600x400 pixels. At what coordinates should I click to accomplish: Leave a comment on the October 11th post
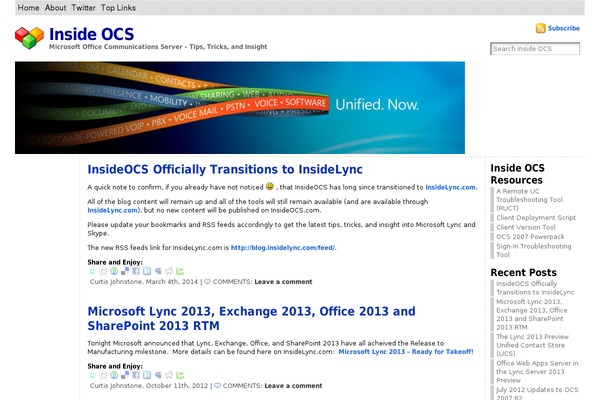[293, 386]
